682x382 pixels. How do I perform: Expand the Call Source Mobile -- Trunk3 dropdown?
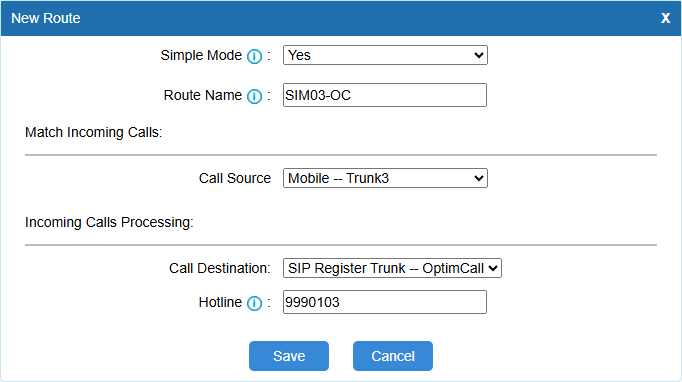[x=385, y=178]
